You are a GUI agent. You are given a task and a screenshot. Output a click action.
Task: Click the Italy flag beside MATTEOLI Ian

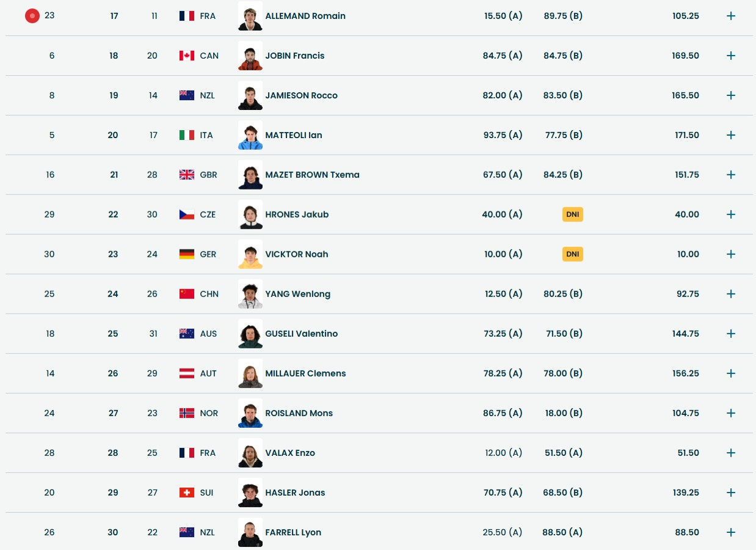[186, 135]
